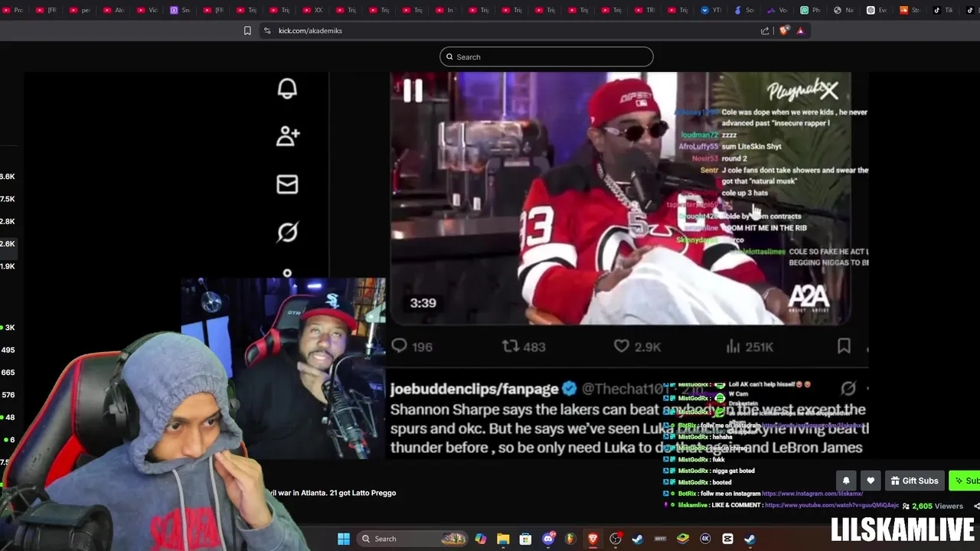This screenshot has width=980, height=551.
Task: Click the Grok icon beside joebuddenclips tweet
Action: coord(848,389)
